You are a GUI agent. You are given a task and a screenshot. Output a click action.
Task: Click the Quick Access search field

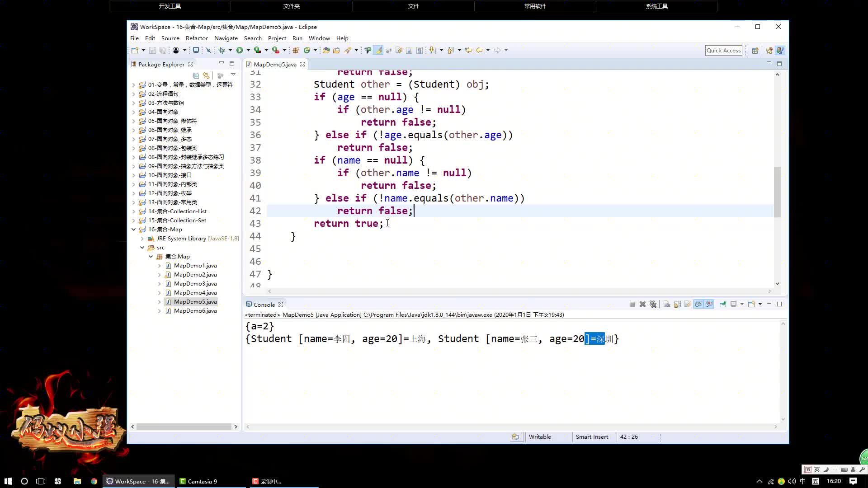[x=724, y=50]
